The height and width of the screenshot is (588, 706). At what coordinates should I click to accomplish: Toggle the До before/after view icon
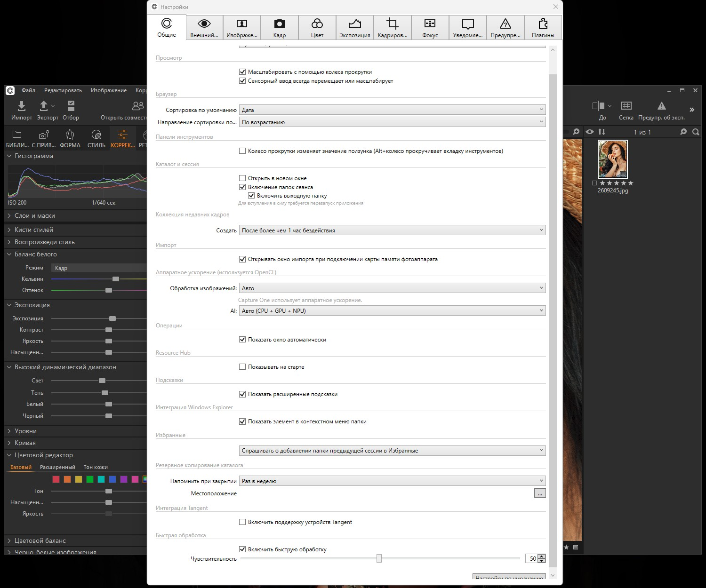(x=598, y=106)
